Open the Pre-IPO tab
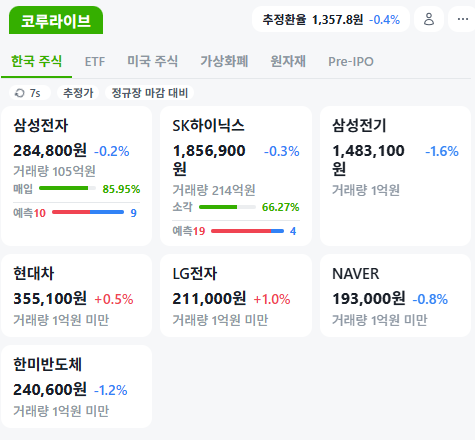 [351, 62]
